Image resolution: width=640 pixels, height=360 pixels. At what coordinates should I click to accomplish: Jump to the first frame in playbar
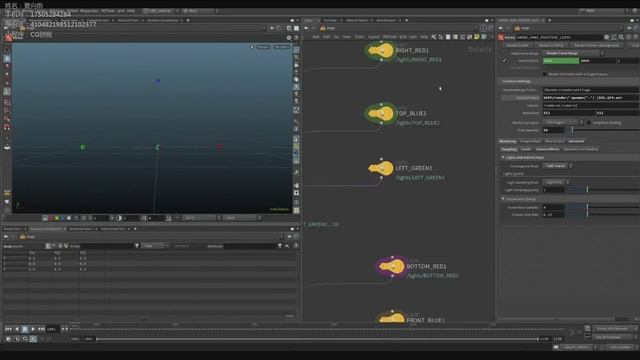pos(8,329)
